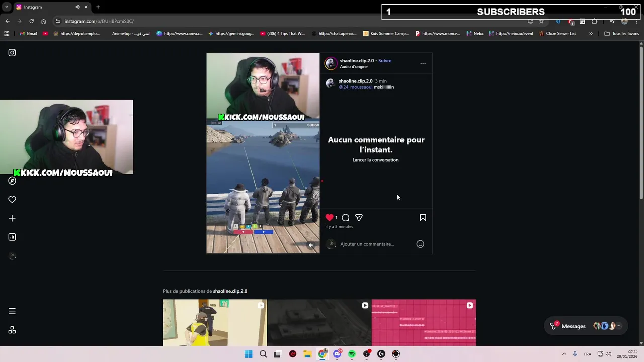Open the @24_moussaoui mention link
This screenshot has height=362, width=644.
[x=356, y=87]
